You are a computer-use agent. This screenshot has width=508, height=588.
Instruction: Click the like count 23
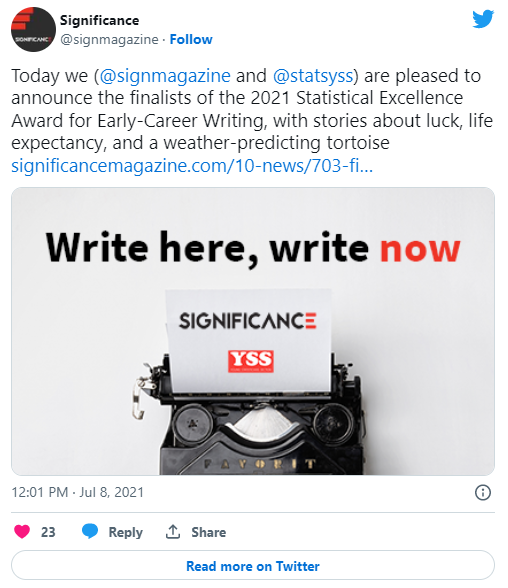tap(48, 532)
